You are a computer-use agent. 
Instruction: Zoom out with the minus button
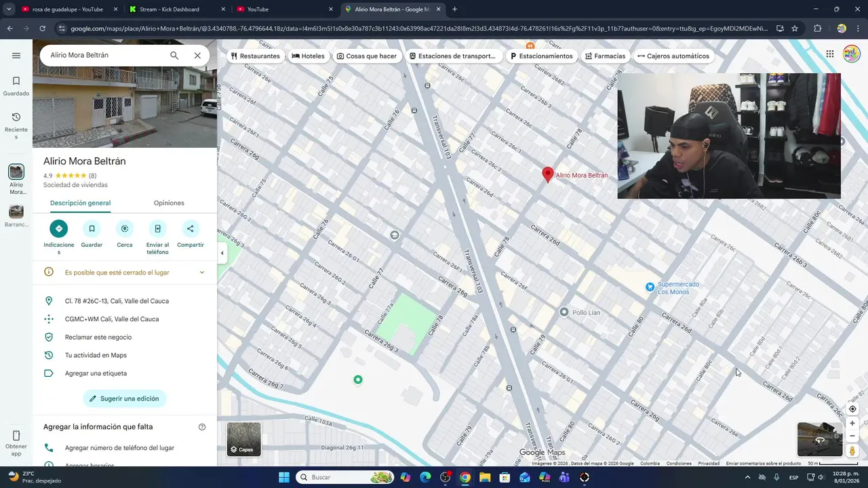pos(852,436)
